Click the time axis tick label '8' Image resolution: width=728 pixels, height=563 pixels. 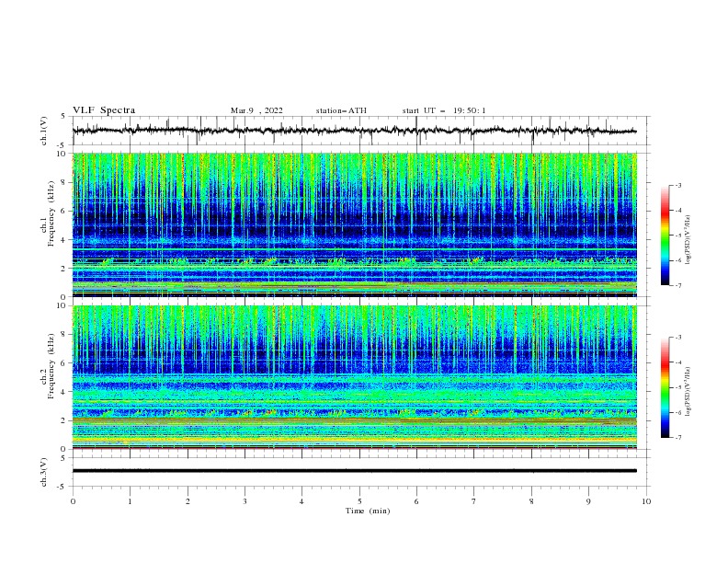point(531,501)
